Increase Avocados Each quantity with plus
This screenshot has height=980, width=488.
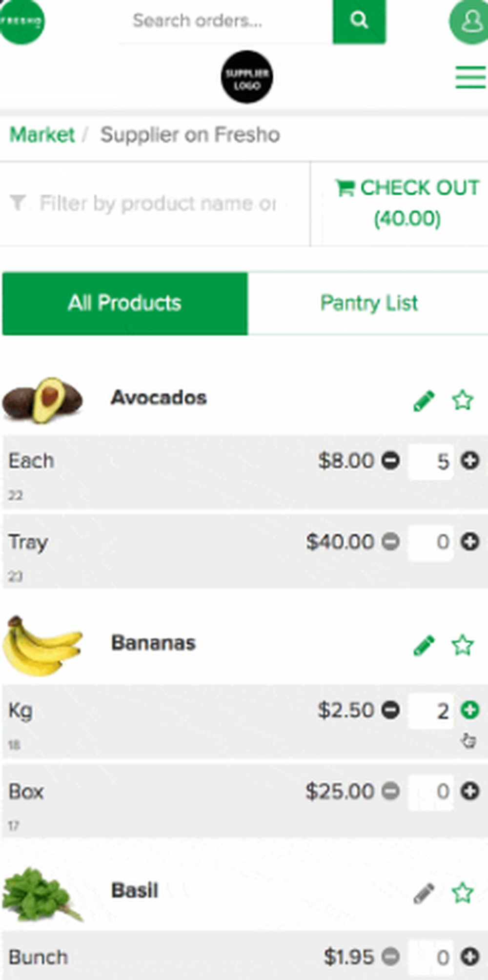pos(470,460)
